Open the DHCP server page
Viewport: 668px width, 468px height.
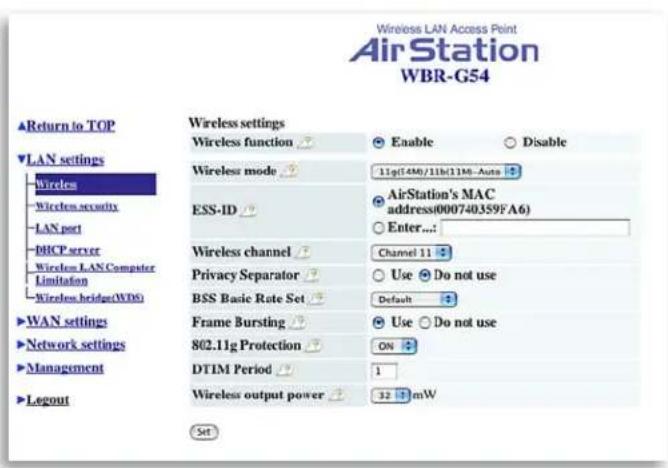(x=68, y=250)
